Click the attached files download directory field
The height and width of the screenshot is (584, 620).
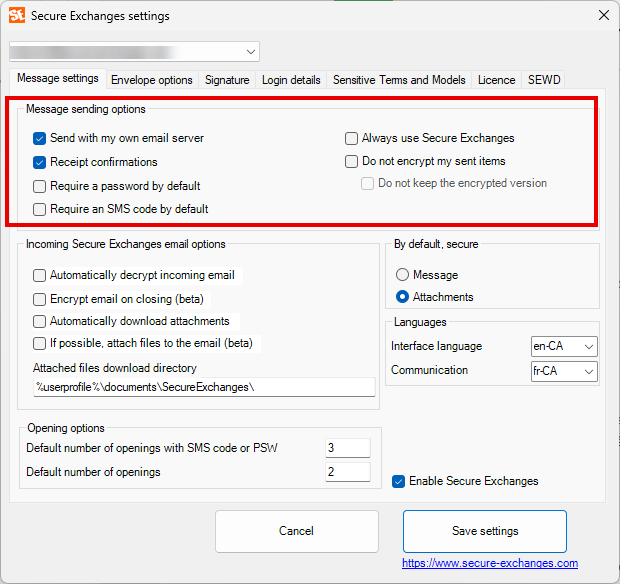[204, 387]
